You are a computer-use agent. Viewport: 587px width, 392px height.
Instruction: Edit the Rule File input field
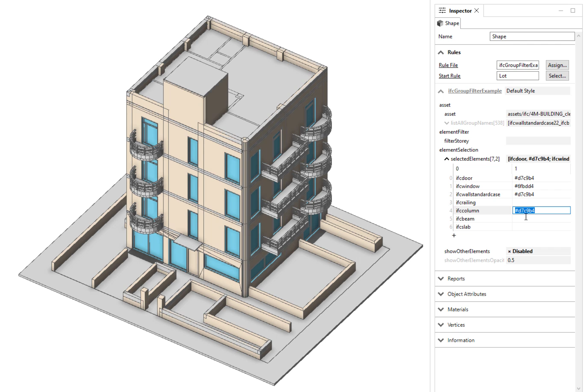tap(518, 65)
